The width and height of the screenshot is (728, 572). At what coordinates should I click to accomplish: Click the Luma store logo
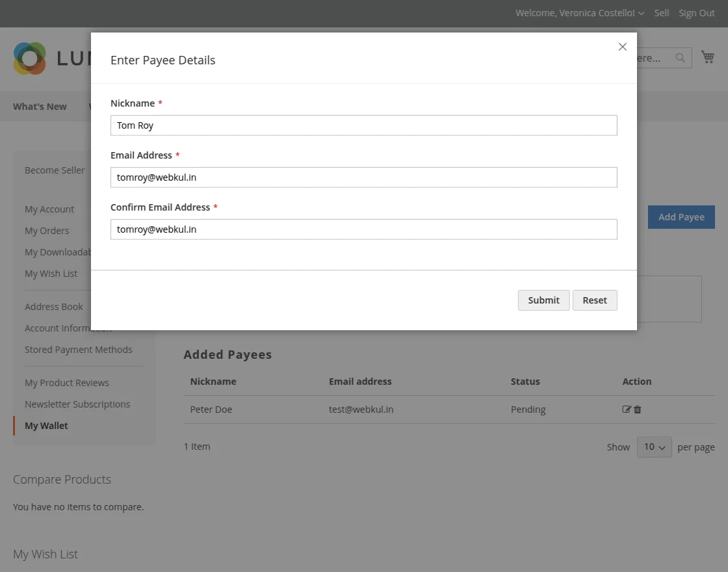(29, 58)
